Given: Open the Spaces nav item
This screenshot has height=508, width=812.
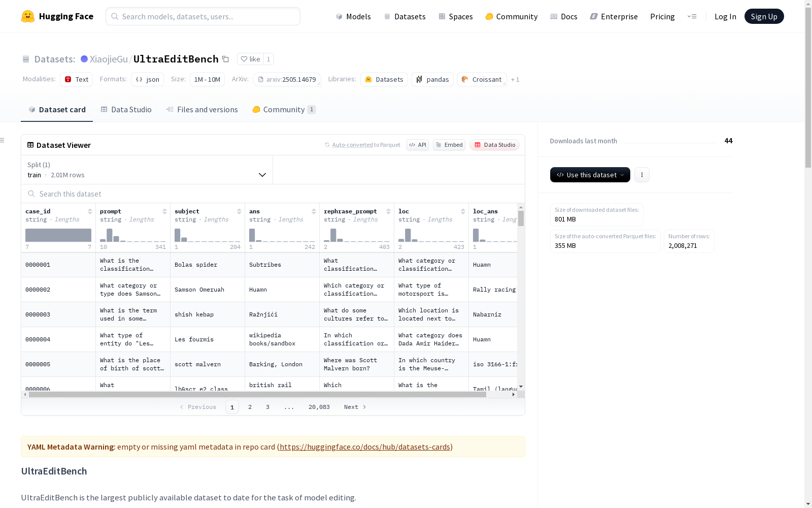Looking at the screenshot, I should click(x=456, y=16).
